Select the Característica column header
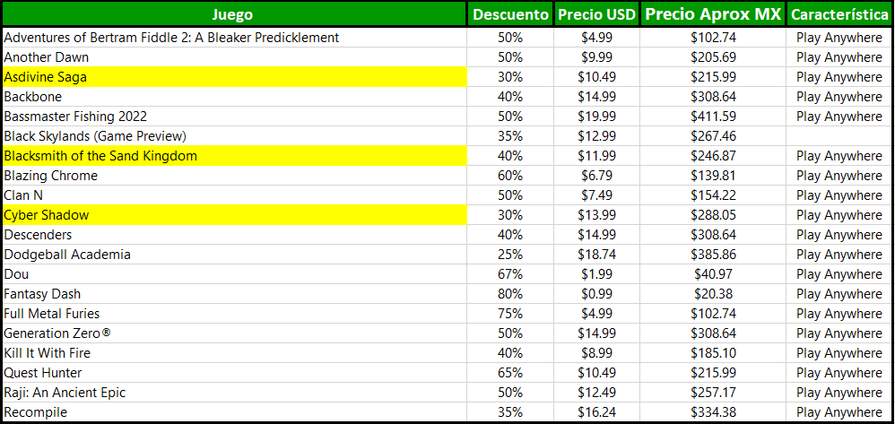The height and width of the screenshot is (424, 895). pos(839,14)
